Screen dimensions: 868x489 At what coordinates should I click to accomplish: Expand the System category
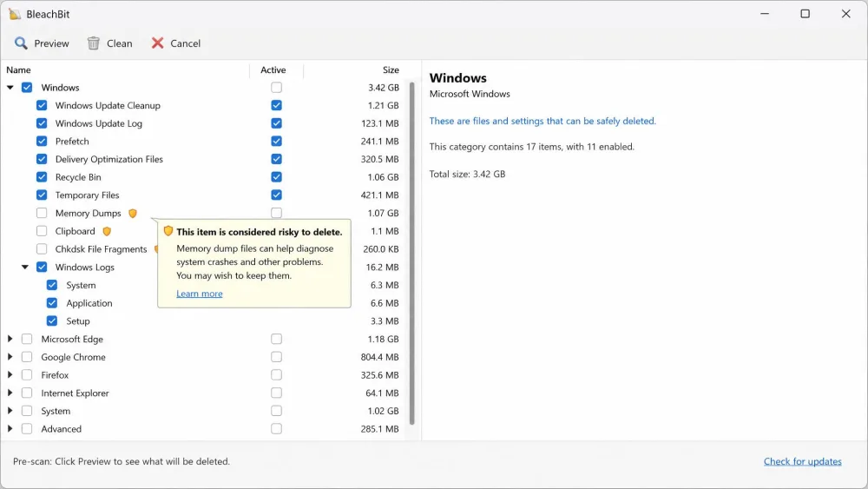click(10, 411)
